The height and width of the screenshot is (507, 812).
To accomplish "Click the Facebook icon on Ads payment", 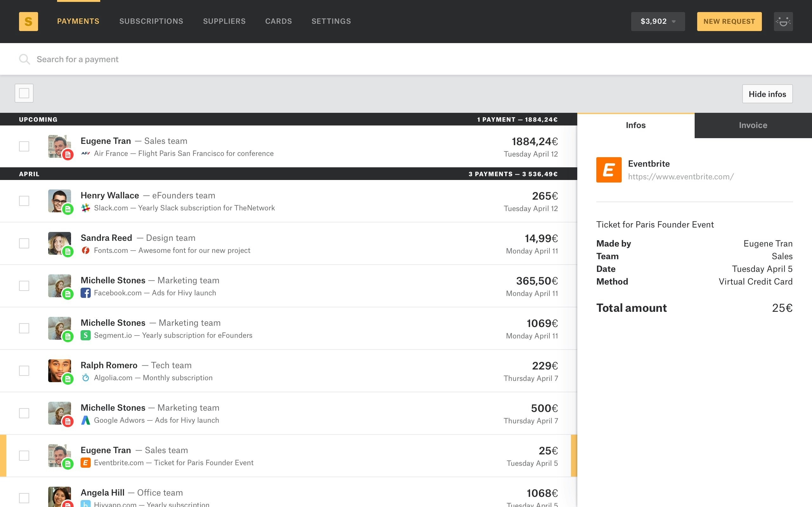I will [86, 293].
